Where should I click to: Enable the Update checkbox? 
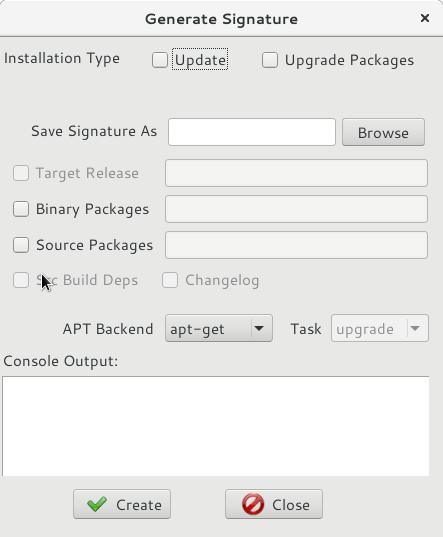pos(160,60)
